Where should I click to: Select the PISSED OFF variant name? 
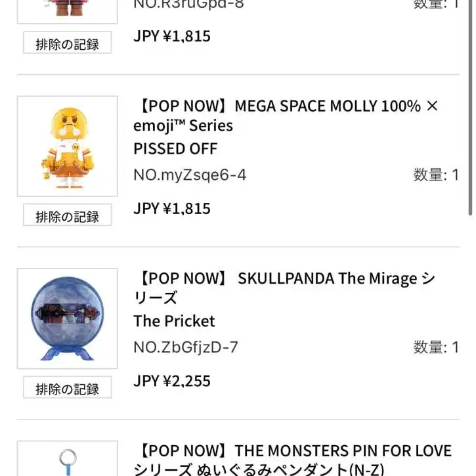pyautogui.click(x=175, y=149)
